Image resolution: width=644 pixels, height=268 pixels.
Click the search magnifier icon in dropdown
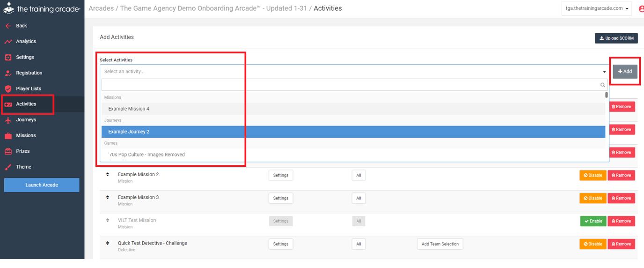603,85
